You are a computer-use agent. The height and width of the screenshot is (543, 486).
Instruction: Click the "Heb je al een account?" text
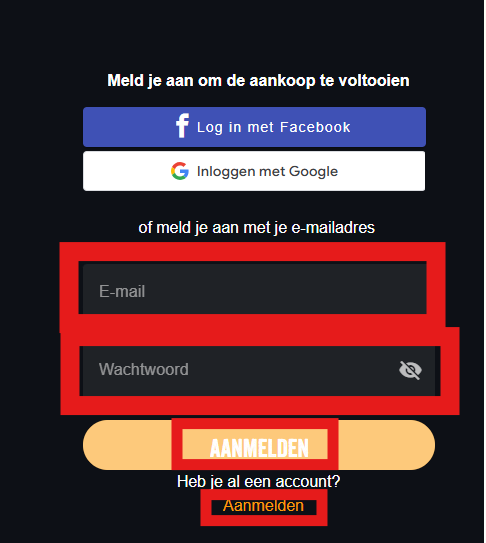pos(258,481)
